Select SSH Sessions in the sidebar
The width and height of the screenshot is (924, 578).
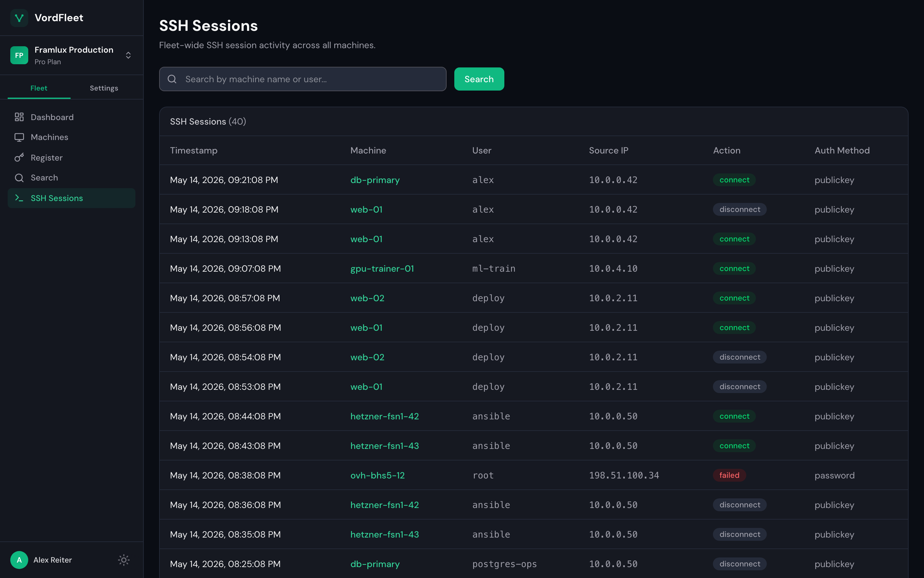[72, 198]
